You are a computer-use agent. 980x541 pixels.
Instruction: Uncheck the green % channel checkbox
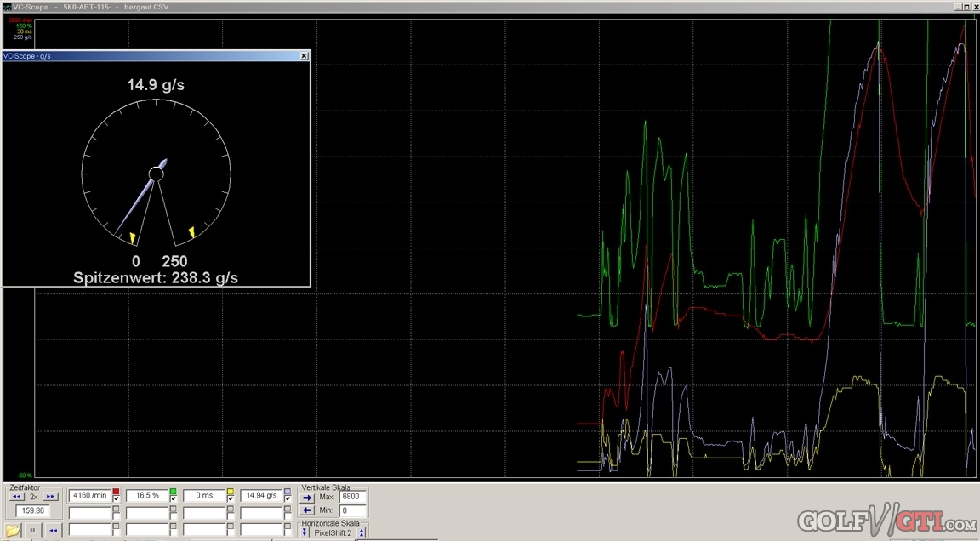[174, 499]
